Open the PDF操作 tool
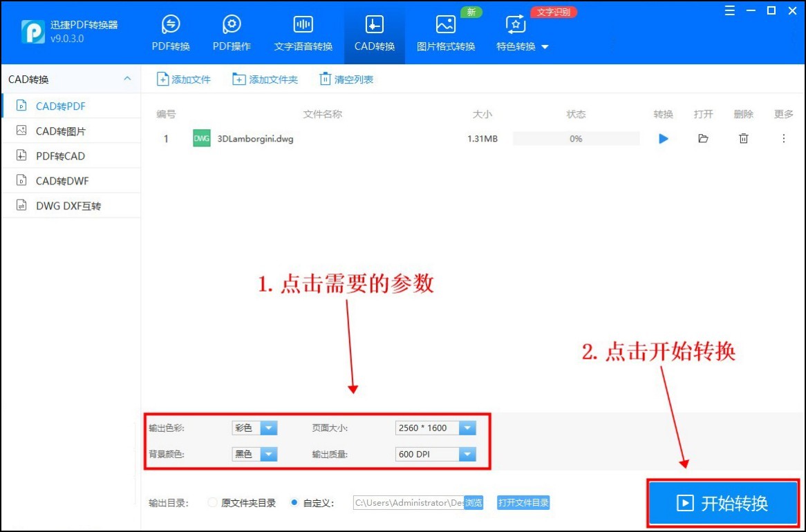This screenshot has height=532, width=806. click(232, 31)
